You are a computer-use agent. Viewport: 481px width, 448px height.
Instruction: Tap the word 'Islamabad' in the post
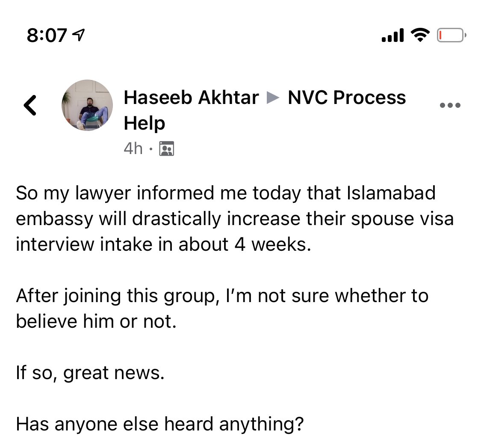pos(391,193)
